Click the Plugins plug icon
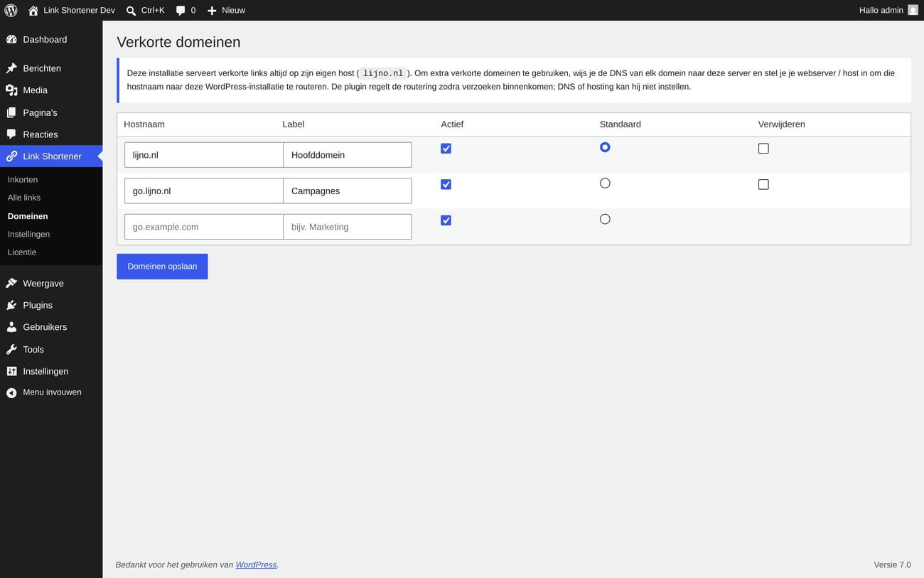Screen dimensions: 924x578 click(x=11, y=305)
